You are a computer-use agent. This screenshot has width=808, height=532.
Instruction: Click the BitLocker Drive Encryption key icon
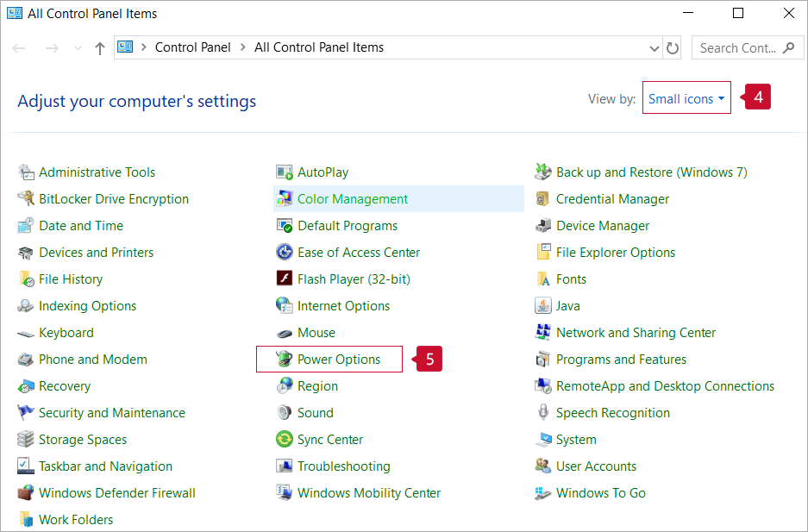(26, 199)
